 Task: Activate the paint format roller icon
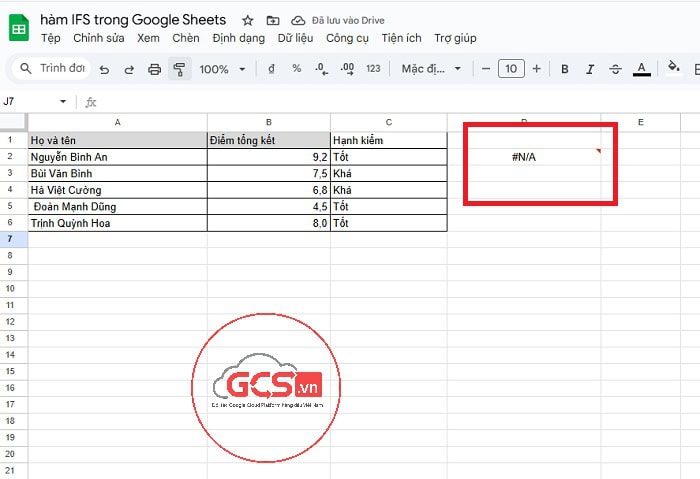coord(179,69)
